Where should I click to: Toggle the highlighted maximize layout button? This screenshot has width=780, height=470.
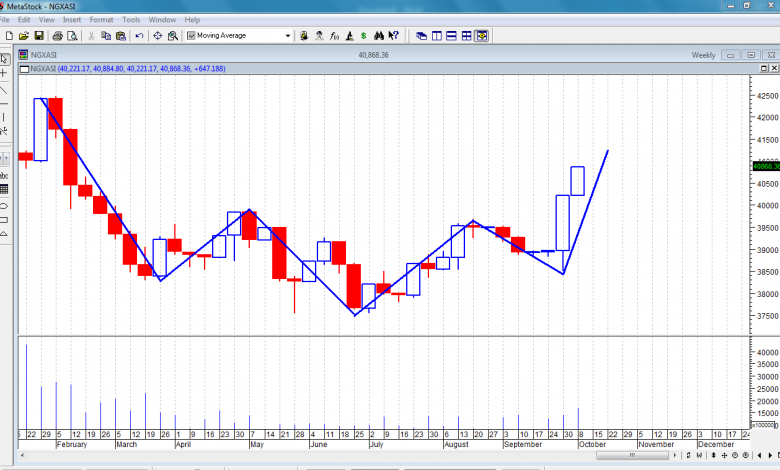[481, 36]
